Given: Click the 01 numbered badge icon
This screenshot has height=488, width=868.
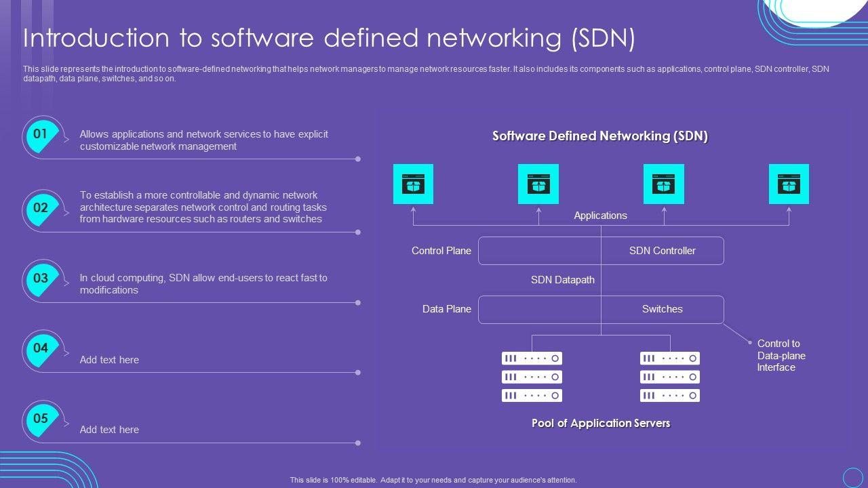Looking at the screenshot, I should [x=41, y=135].
